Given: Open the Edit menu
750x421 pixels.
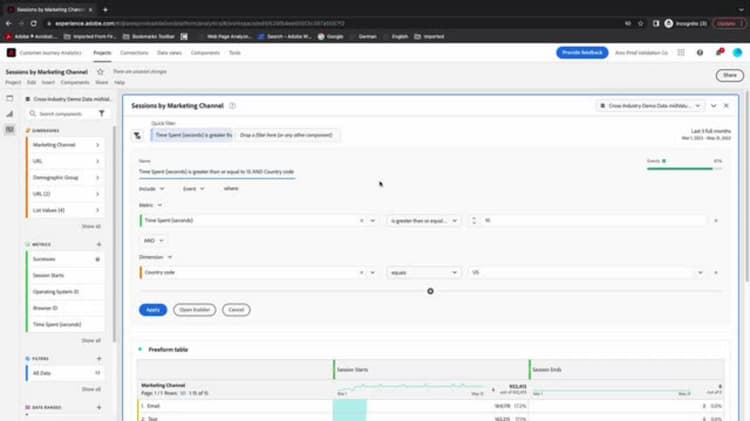Looking at the screenshot, I should tap(31, 82).
